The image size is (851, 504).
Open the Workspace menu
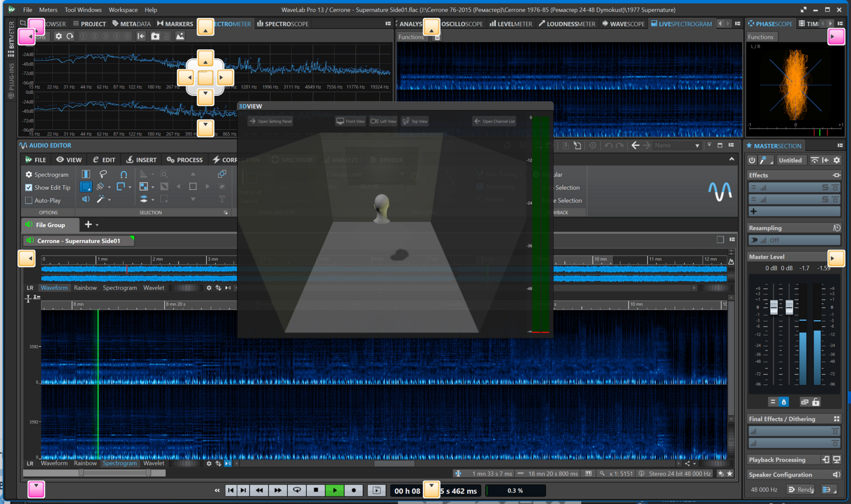pyautogui.click(x=123, y=9)
